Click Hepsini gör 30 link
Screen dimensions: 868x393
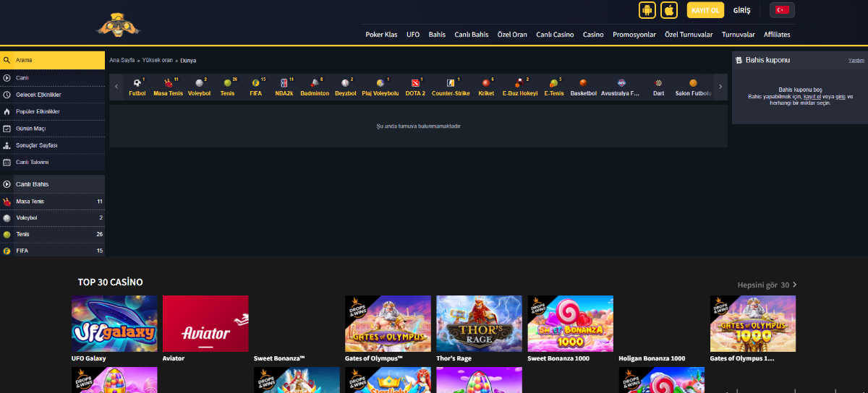click(767, 285)
